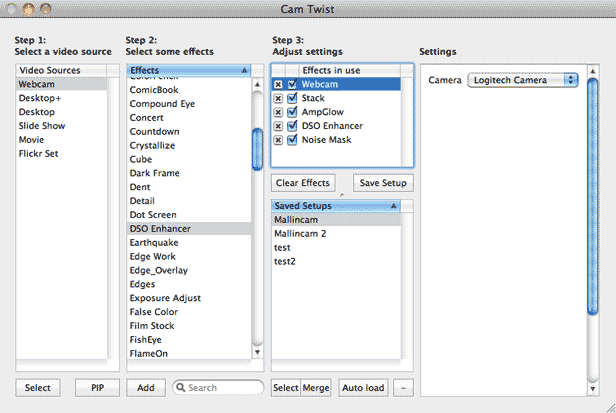Screen dimensions: 616x413
Task: Remove DSO Enhancer using its x icon
Action: [x=278, y=126]
